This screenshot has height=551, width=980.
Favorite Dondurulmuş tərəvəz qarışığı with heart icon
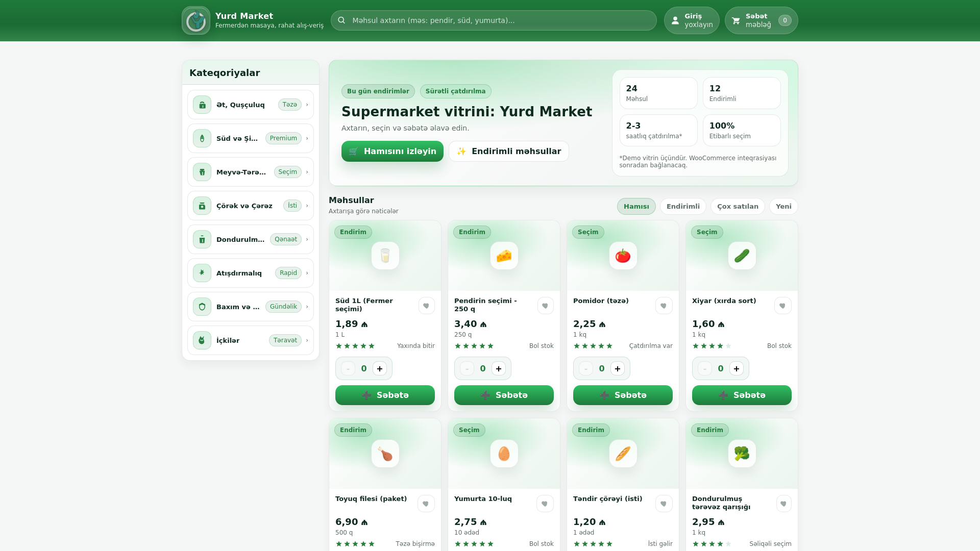point(784,504)
